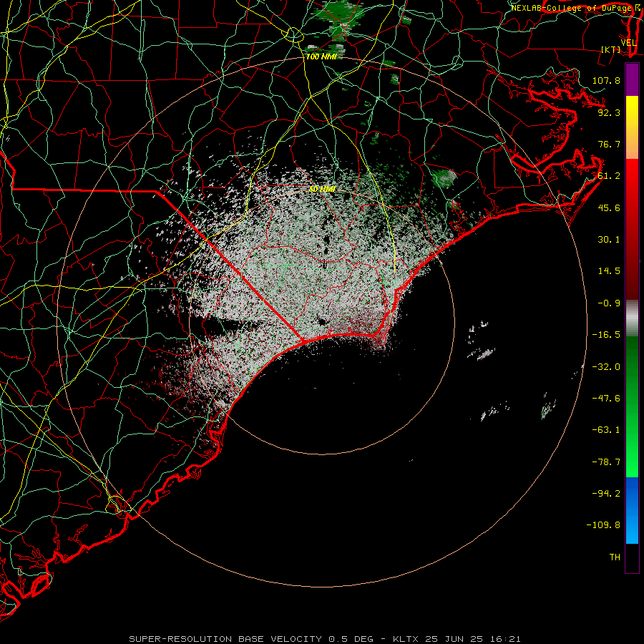Click the yellow segment of the color bar
The width and height of the screenshot is (644, 644).
(632, 107)
